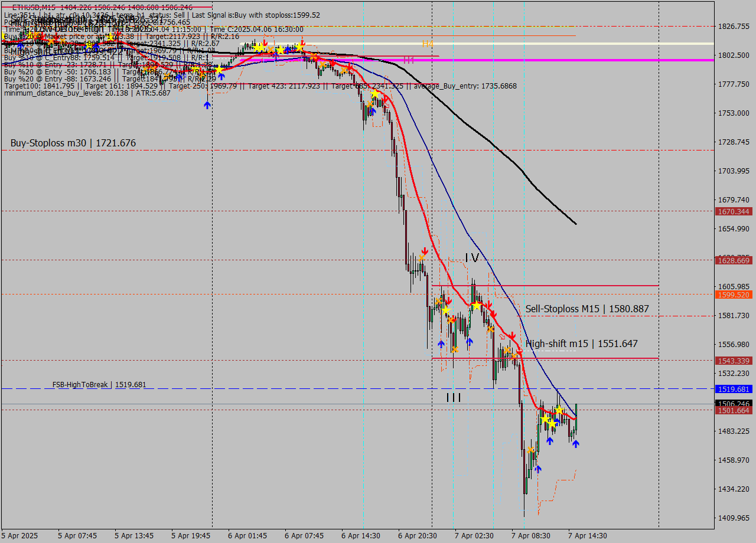Select the orange 1599.520 price tag
Image resolution: width=756 pixels, height=543 pixels.
click(x=733, y=295)
